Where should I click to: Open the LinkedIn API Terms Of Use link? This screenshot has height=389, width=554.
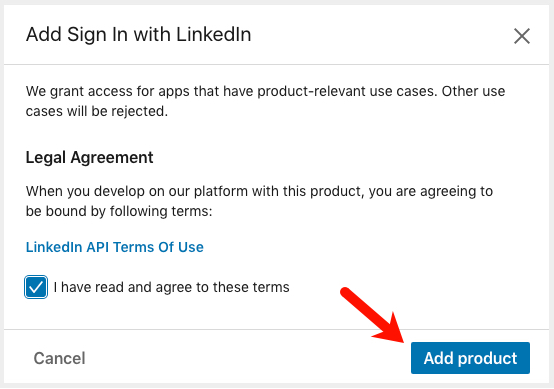coord(115,247)
